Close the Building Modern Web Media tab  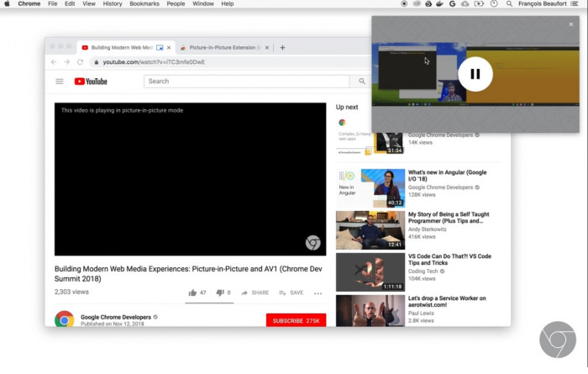169,48
